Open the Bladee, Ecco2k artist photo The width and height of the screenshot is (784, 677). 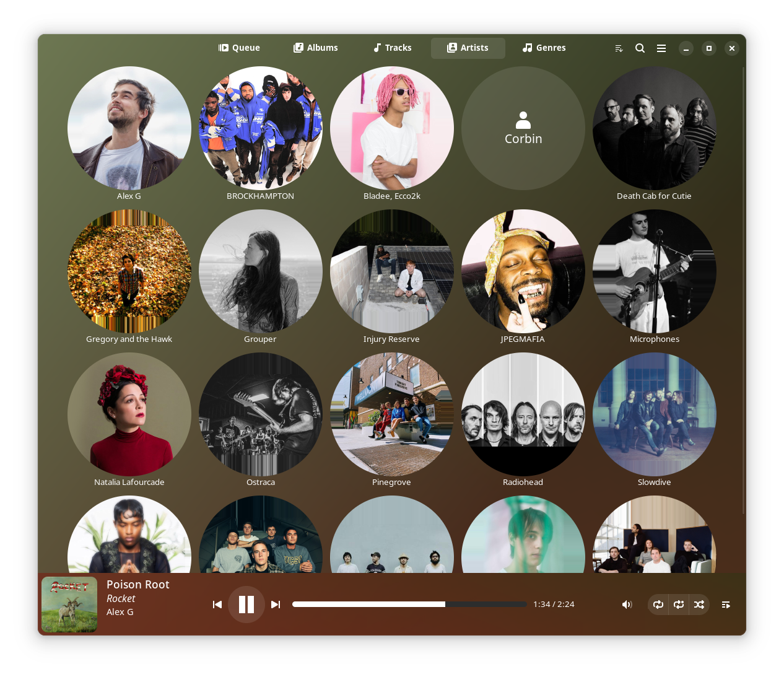(392, 128)
